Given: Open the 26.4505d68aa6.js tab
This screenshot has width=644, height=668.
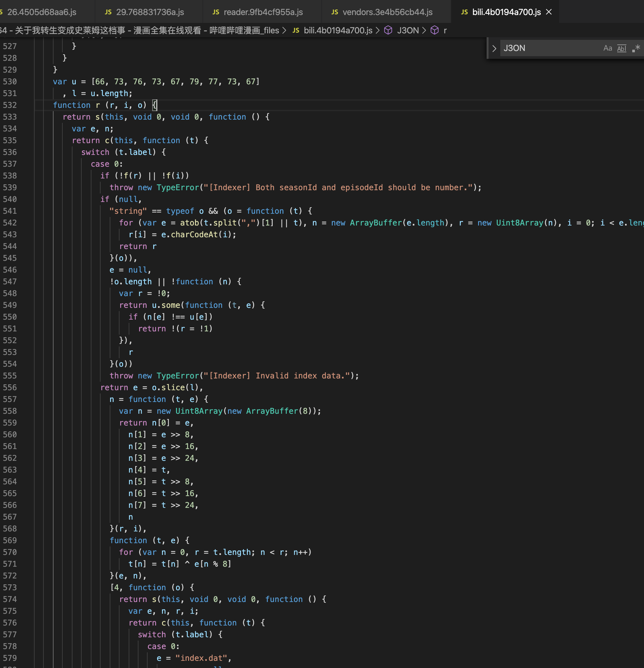Looking at the screenshot, I should click(41, 12).
